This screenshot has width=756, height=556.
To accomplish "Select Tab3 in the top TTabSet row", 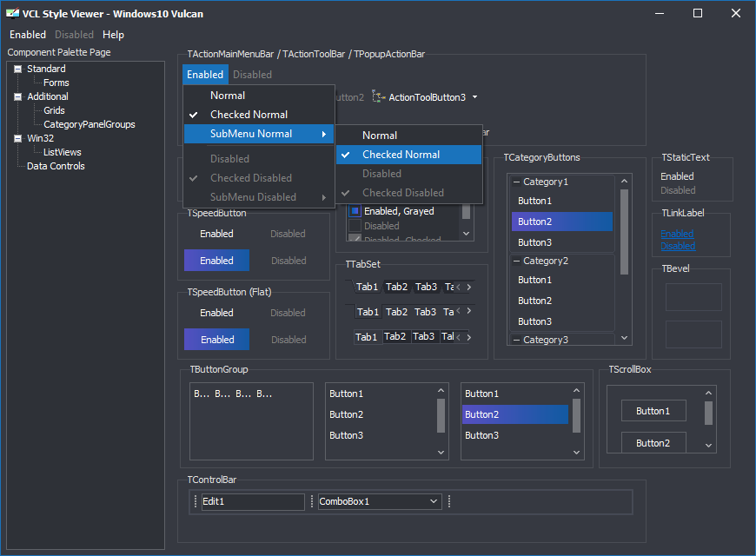I will (x=426, y=287).
